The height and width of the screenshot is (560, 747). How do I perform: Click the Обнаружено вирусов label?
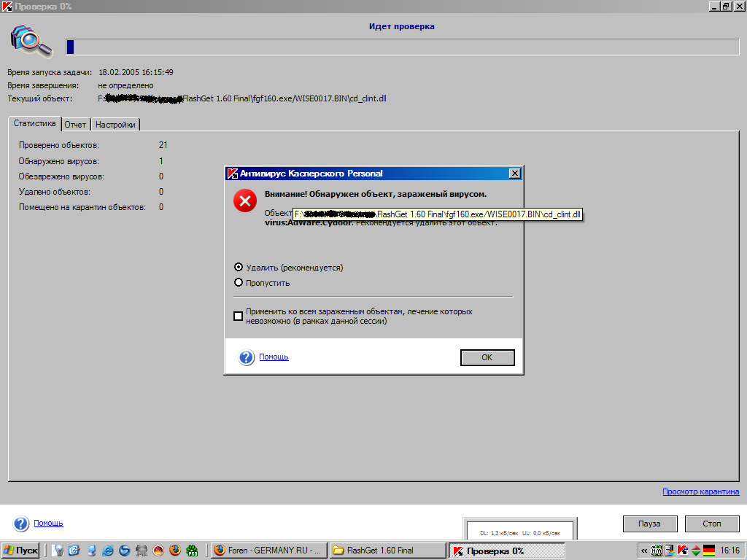click(x=58, y=161)
